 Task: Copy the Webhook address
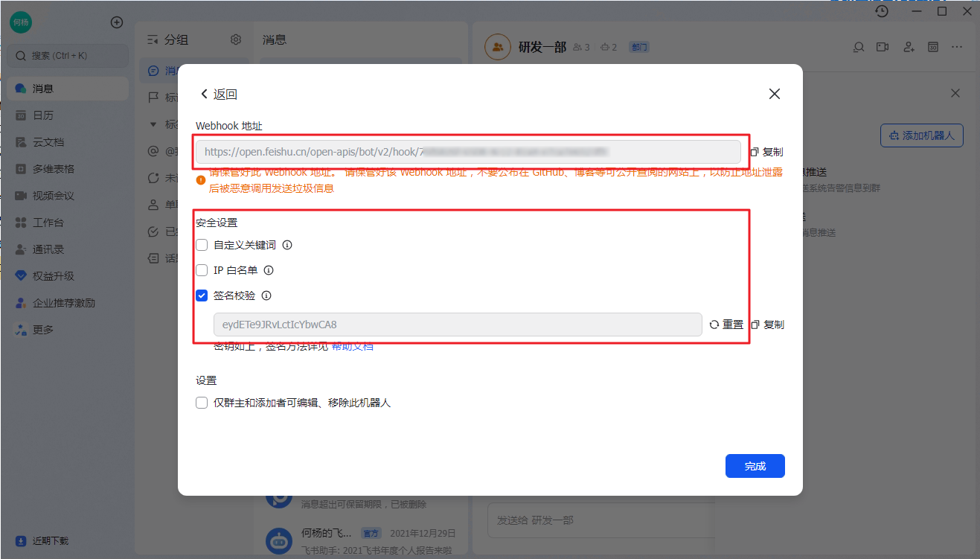[x=766, y=152]
